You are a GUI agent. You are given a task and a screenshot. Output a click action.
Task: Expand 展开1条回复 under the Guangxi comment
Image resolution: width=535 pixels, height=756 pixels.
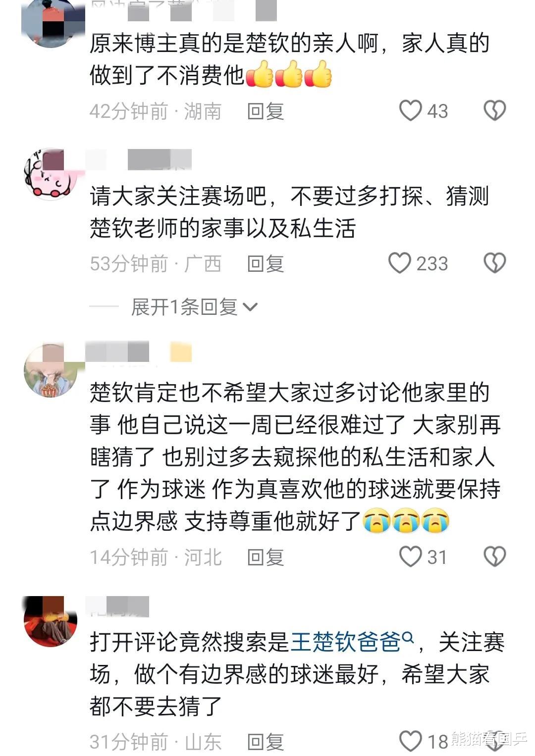pos(184,307)
